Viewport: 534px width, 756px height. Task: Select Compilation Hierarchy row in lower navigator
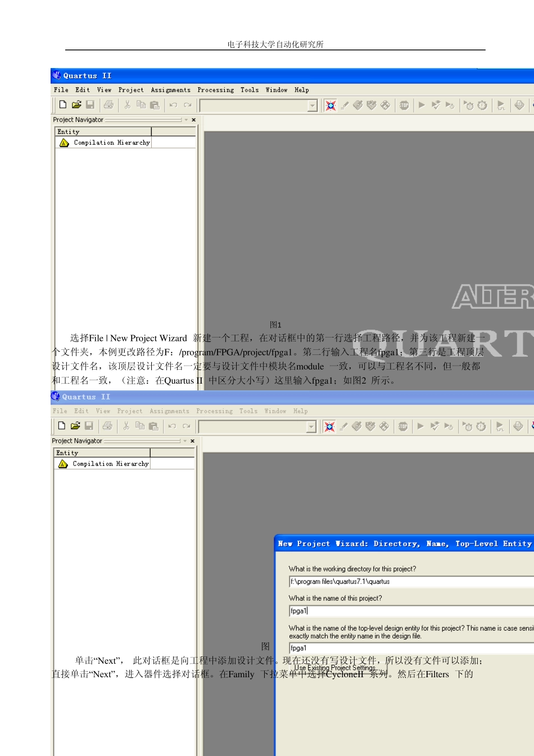coord(125,464)
